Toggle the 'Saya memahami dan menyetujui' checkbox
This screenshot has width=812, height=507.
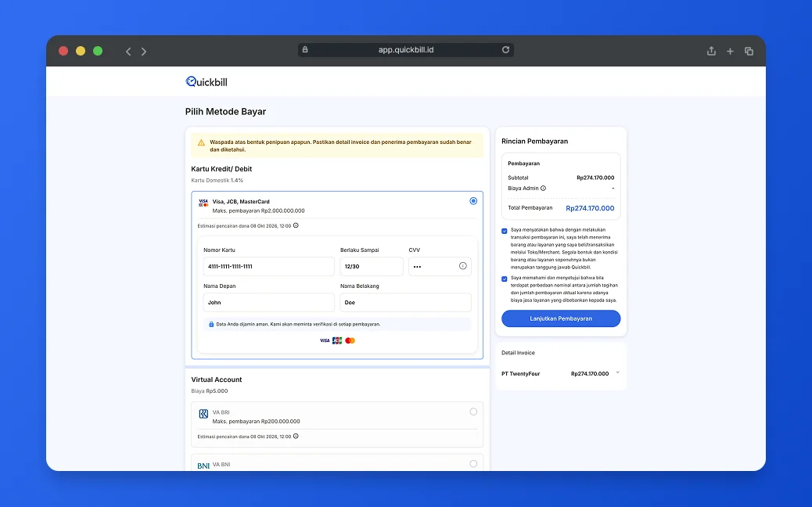coord(505,279)
